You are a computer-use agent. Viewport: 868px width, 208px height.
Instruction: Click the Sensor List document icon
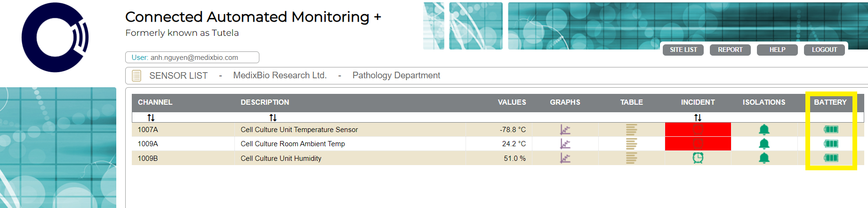point(137,75)
